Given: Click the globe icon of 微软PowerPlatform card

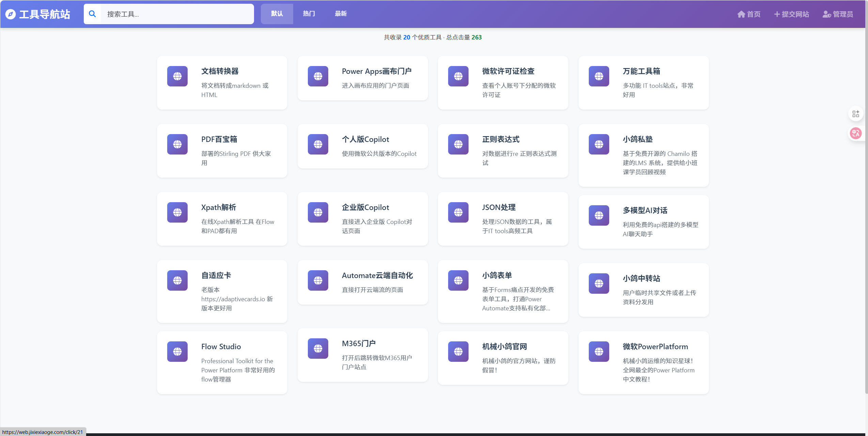Looking at the screenshot, I should click(599, 352).
